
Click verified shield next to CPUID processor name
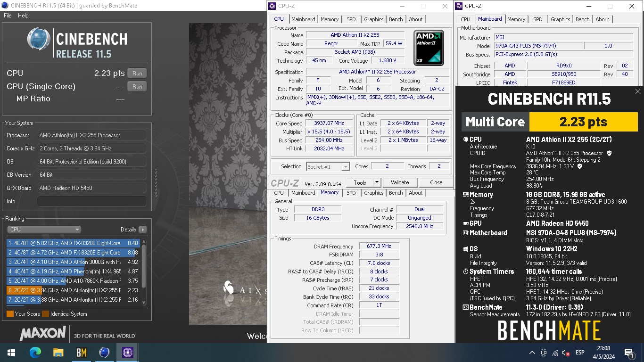pyautogui.click(x=609, y=153)
